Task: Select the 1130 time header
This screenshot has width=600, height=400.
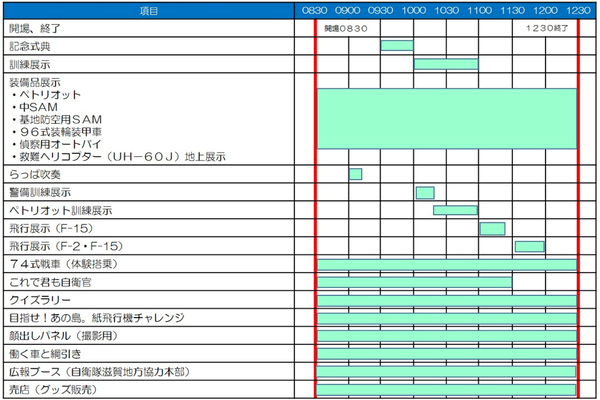Action: [512, 10]
